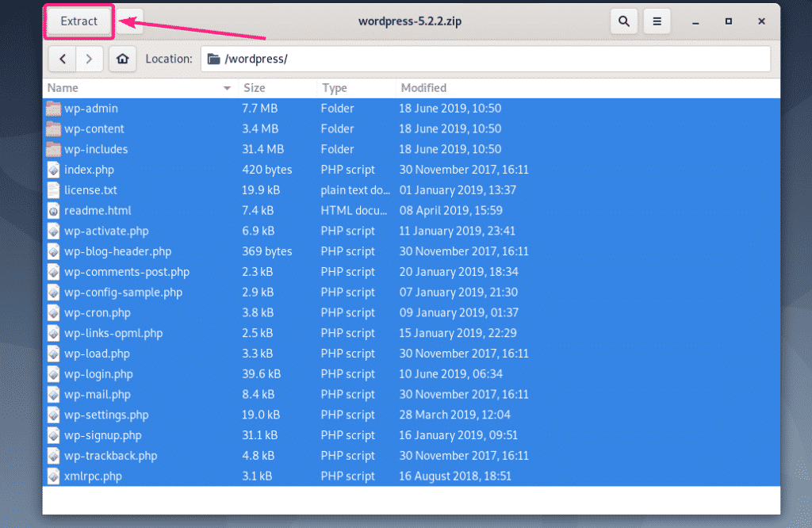Screen dimensions: 812x528
Task: Sort files by the Type column
Action: (354, 88)
